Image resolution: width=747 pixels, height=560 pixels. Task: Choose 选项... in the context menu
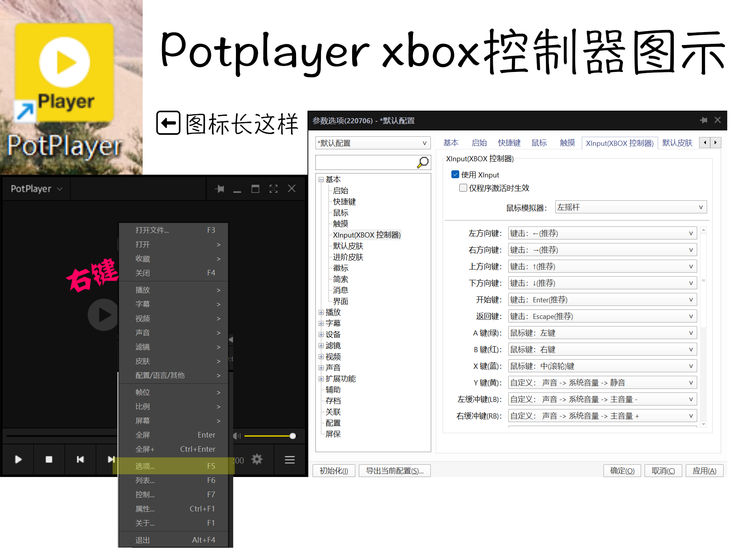(174, 466)
